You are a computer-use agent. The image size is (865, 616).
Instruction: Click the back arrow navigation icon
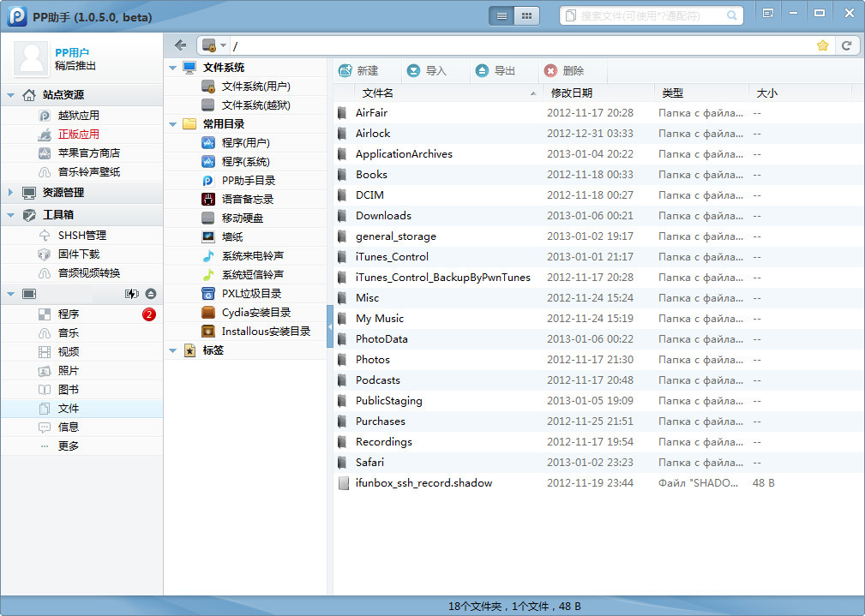point(180,45)
